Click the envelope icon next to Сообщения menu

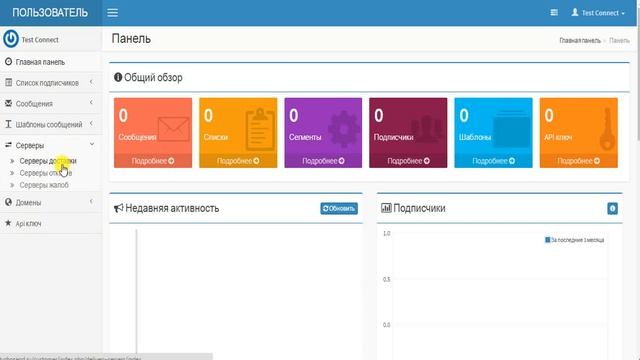coord(8,103)
